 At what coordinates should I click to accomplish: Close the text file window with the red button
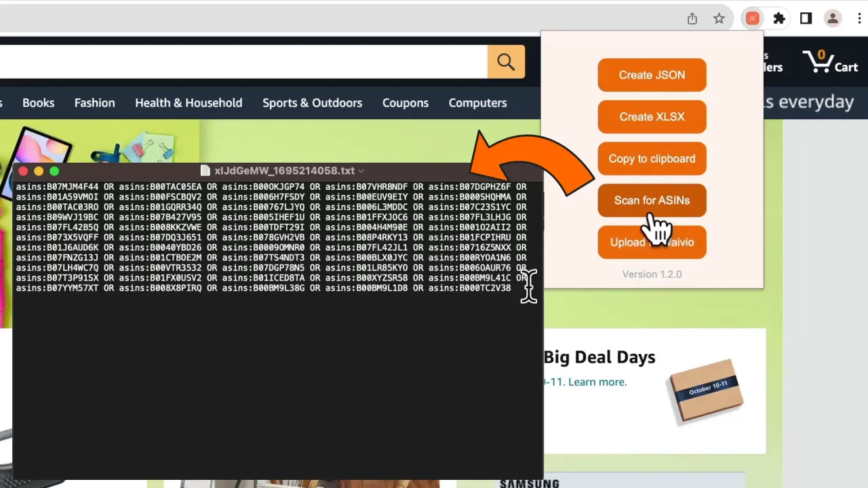22,171
